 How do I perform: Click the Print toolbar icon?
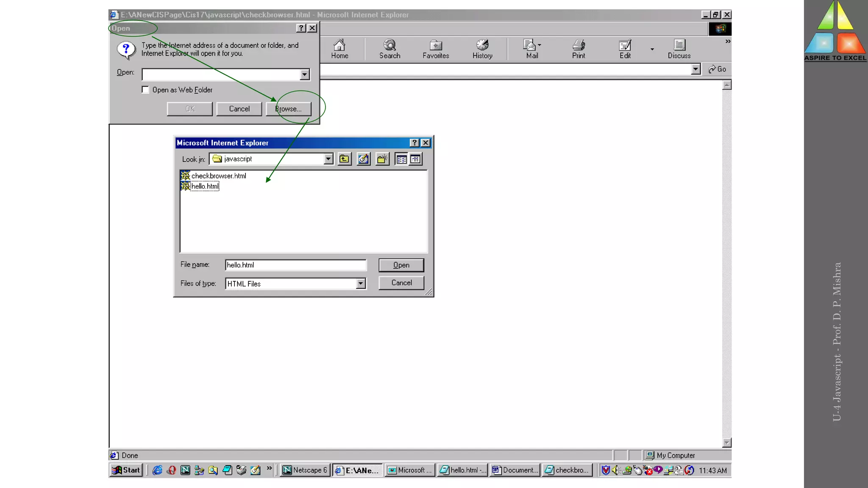coord(579,49)
